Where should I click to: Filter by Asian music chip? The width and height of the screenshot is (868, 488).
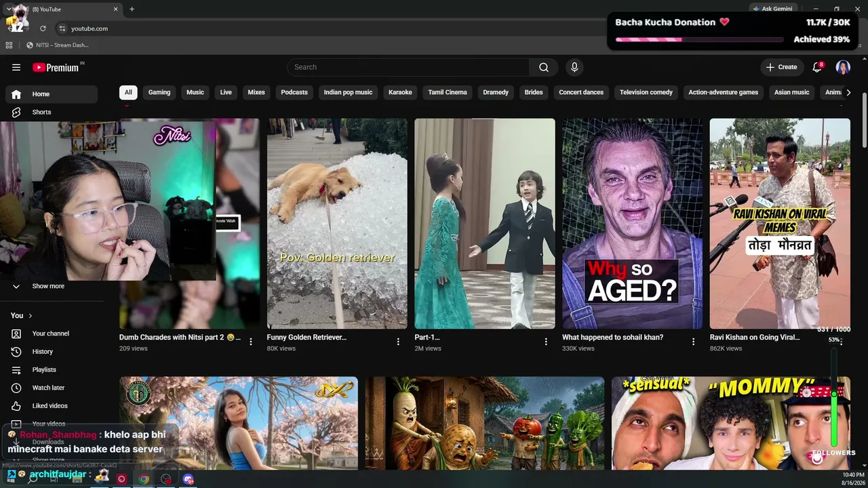[x=792, y=92]
